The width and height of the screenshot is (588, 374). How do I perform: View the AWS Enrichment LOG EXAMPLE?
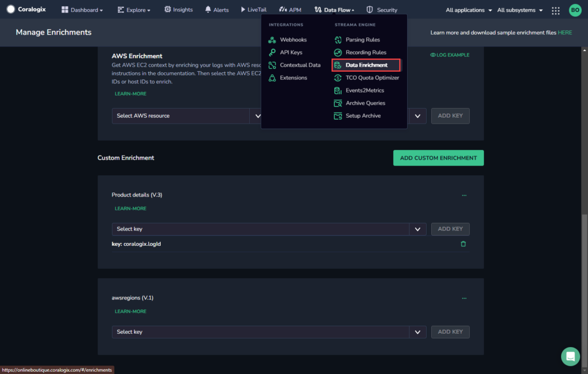click(x=450, y=55)
